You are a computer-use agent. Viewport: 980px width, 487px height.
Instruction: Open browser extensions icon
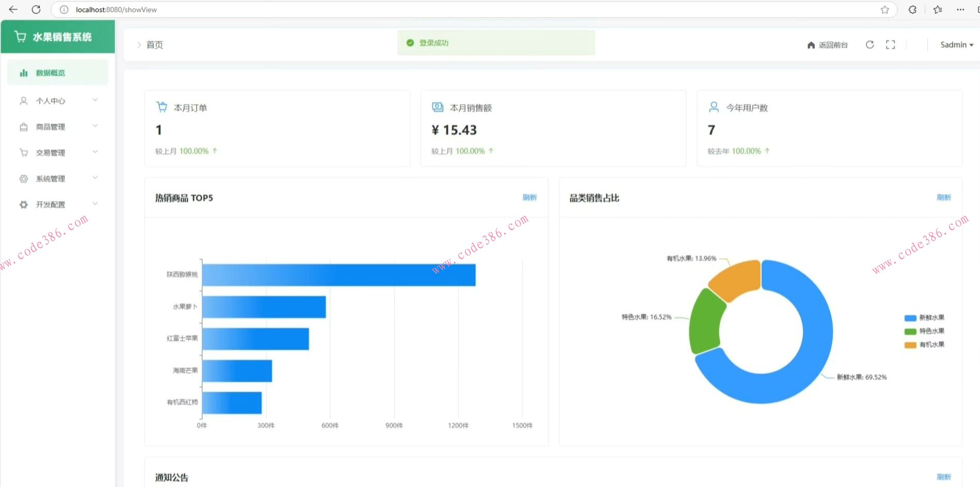coord(912,9)
